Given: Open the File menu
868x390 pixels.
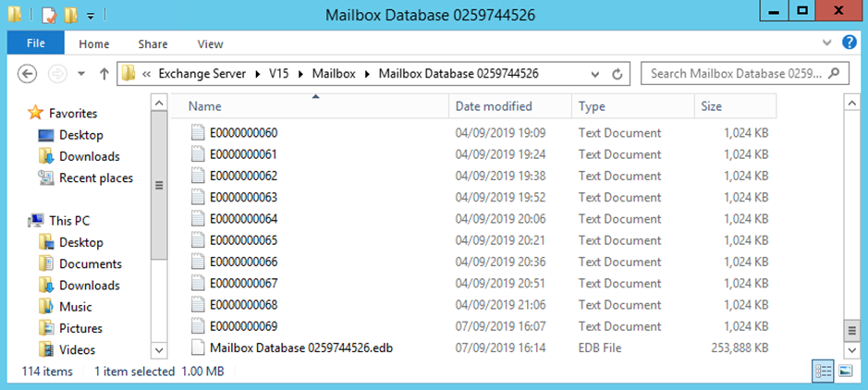Looking at the screenshot, I should [x=35, y=43].
